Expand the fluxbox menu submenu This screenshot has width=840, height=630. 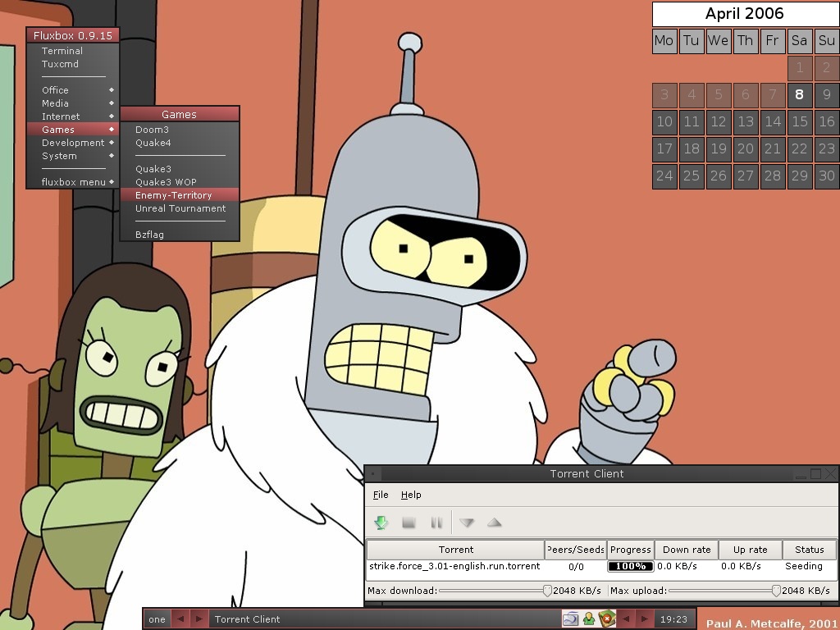click(x=72, y=182)
